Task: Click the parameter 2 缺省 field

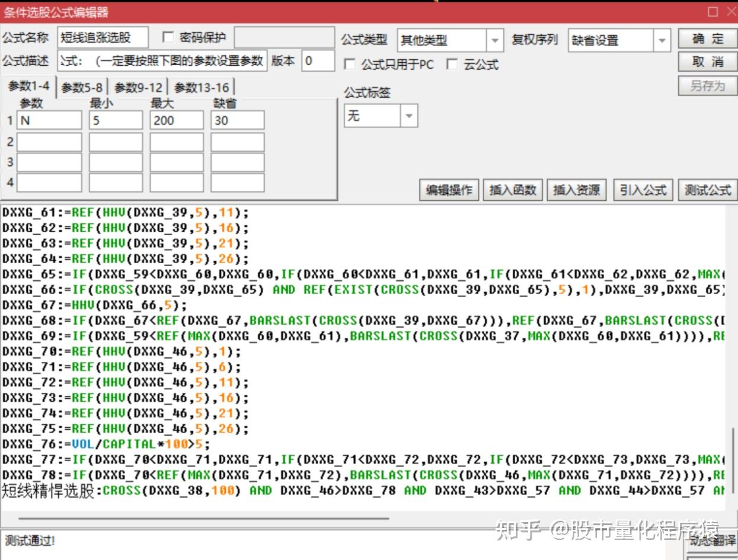Action: [x=238, y=142]
